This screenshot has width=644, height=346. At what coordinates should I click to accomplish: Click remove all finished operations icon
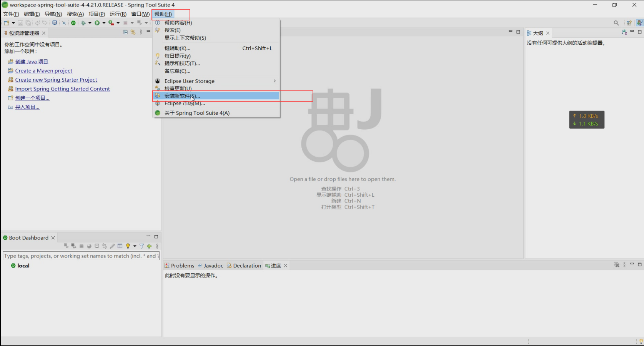pyautogui.click(x=617, y=264)
